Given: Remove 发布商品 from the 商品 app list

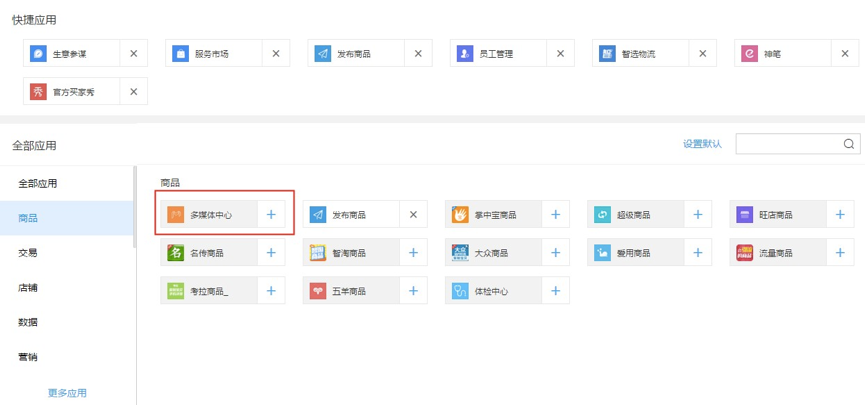Looking at the screenshot, I should pyautogui.click(x=413, y=215).
